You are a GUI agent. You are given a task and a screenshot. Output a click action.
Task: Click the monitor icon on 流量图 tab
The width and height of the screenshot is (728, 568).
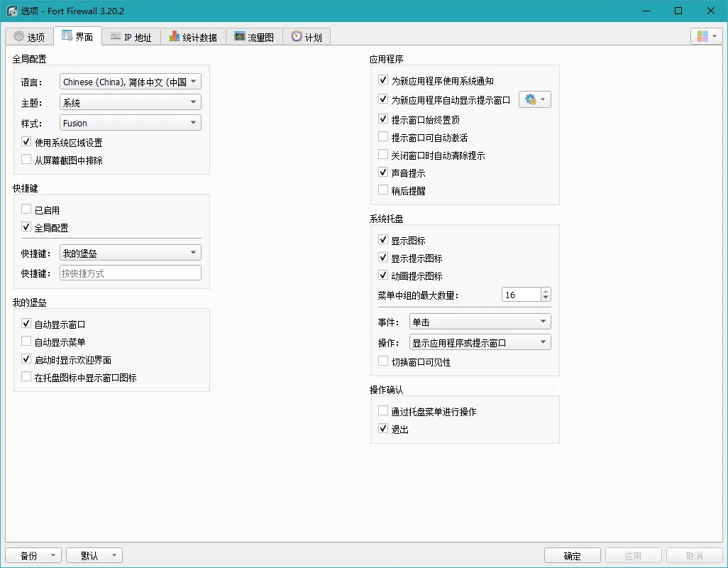(x=240, y=36)
